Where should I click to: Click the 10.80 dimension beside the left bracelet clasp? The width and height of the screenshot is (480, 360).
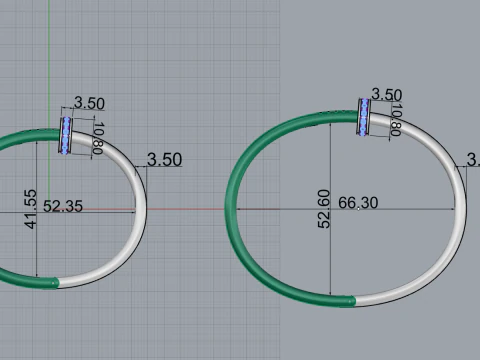(98, 138)
